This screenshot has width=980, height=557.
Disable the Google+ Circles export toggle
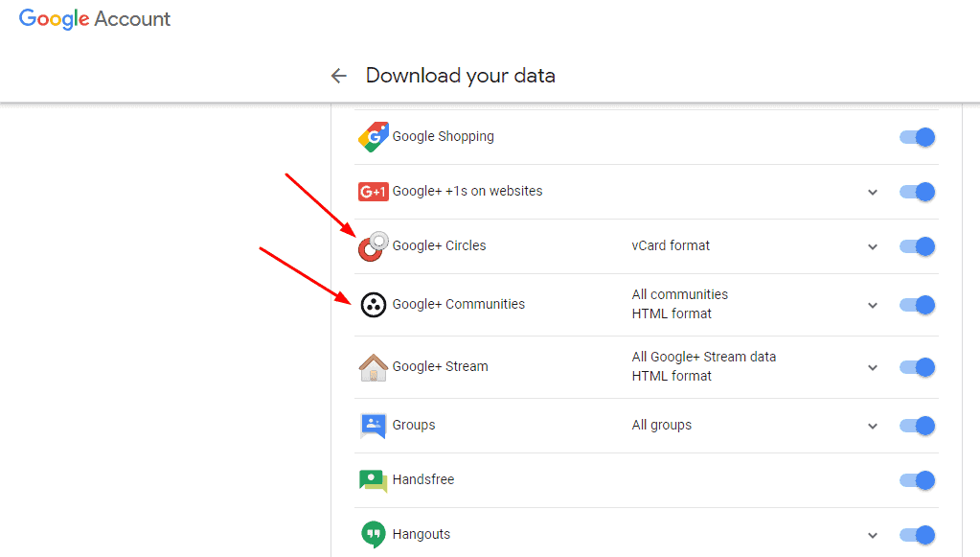(917, 246)
